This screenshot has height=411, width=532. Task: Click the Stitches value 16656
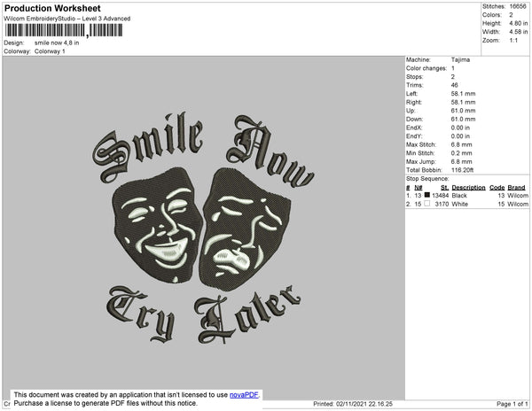[x=518, y=6]
